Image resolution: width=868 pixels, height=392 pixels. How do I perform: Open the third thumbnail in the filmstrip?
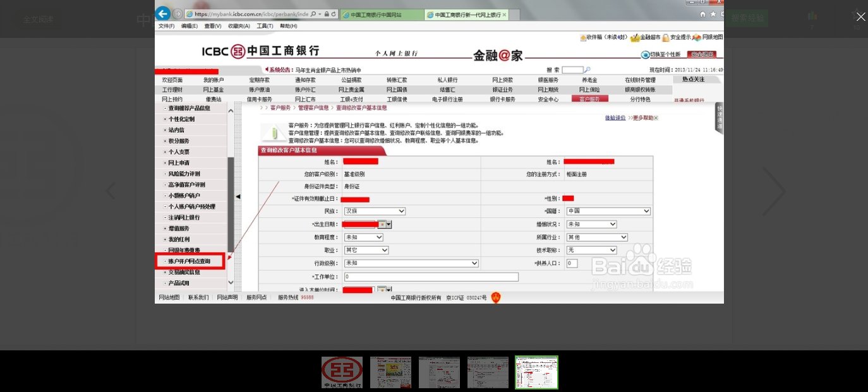[x=439, y=372]
